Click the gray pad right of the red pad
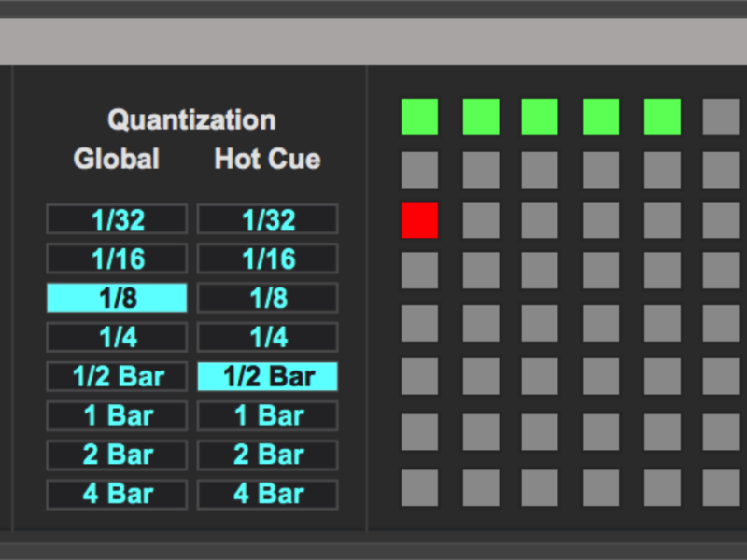 tap(481, 220)
